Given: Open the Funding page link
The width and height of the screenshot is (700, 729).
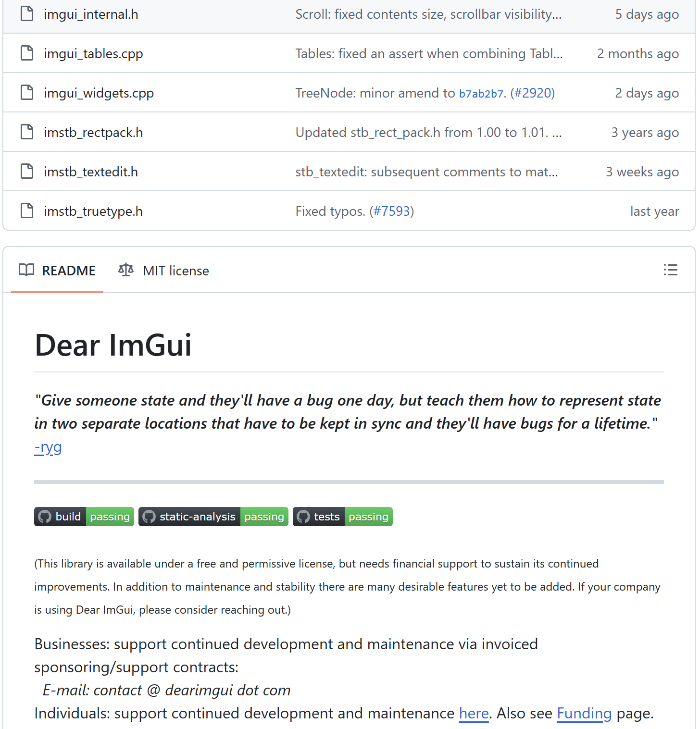Looking at the screenshot, I should 584,714.
